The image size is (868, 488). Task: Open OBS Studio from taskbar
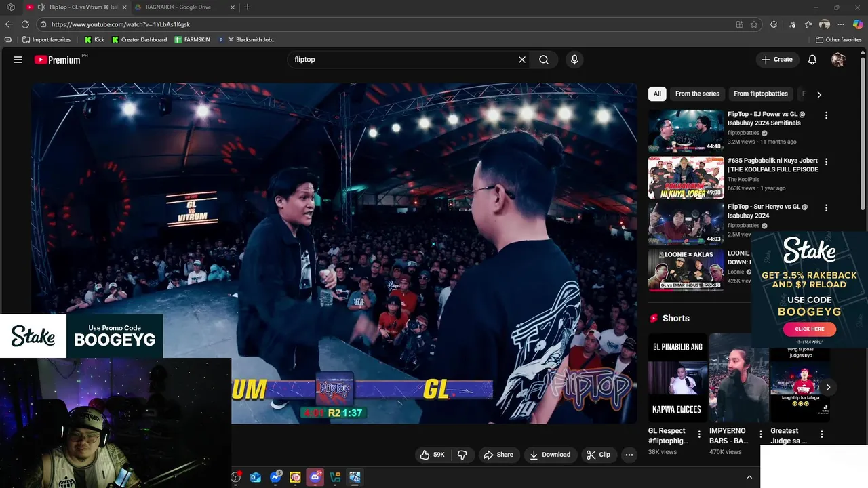235,477
